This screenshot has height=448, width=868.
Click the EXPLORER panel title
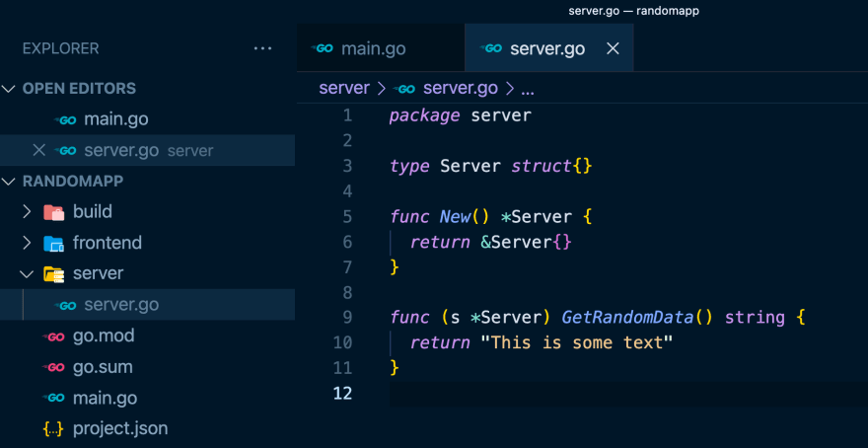(x=61, y=48)
